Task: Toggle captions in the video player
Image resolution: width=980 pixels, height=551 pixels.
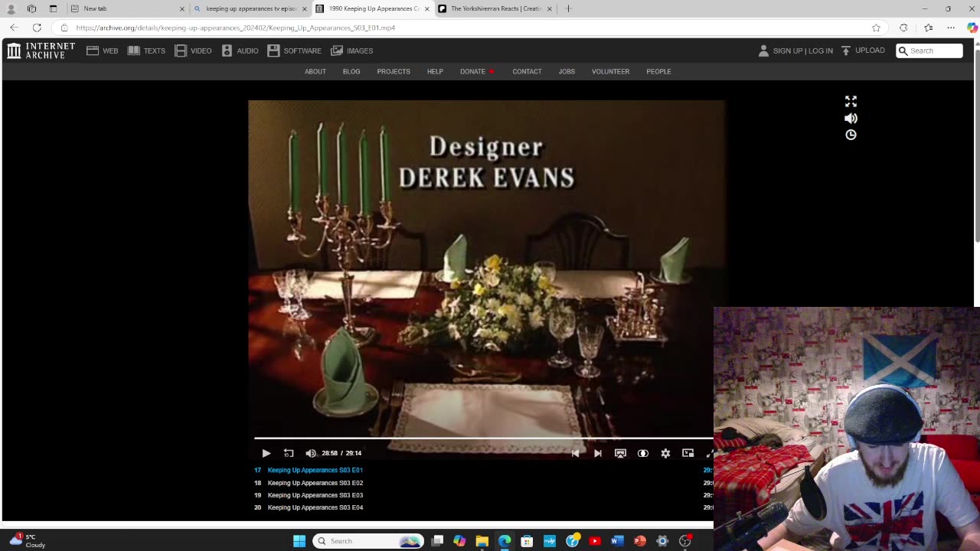Action: click(643, 453)
